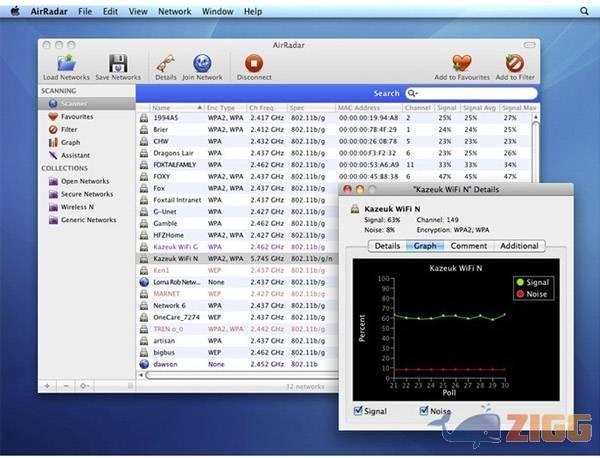Select the CHW network row
Screen dimensions: 600x458
[x=334, y=142]
